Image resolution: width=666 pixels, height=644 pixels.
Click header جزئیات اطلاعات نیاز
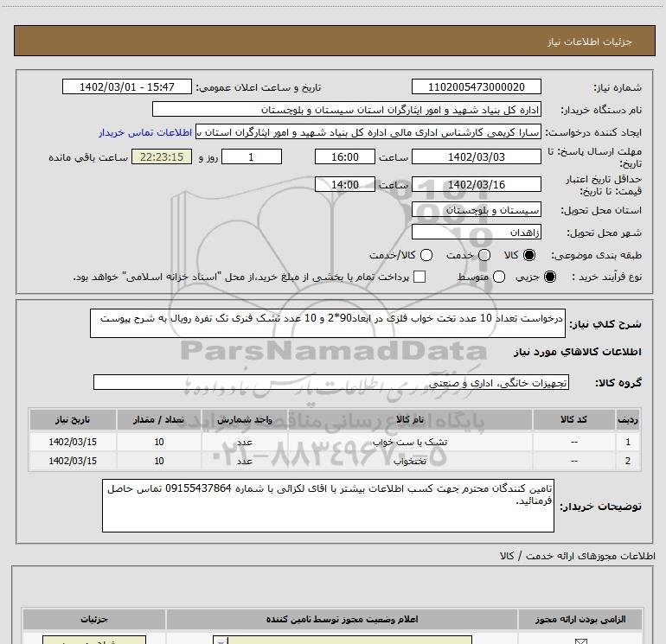tap(589, 41)
